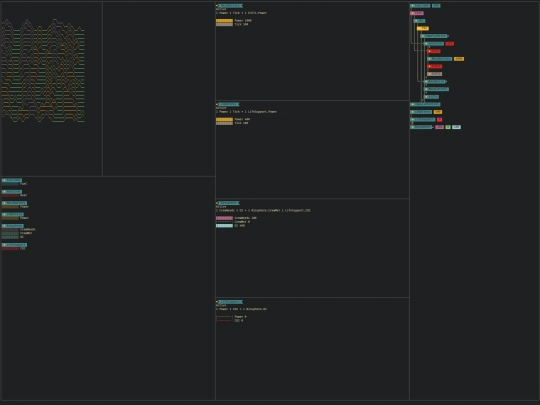Click the formula line containing "Biosphere.CrewMet"
Viewport: 540px width, 405px height.
[263, 210]
